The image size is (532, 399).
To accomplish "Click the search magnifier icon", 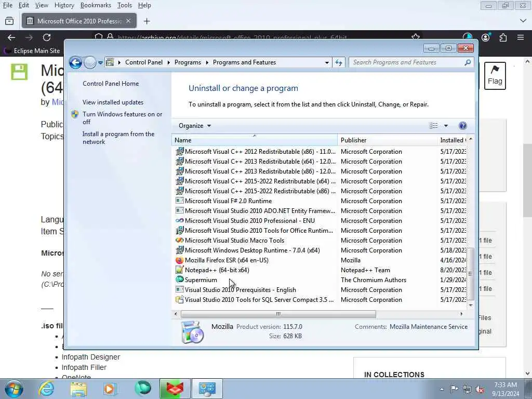I will click(468, 62).
